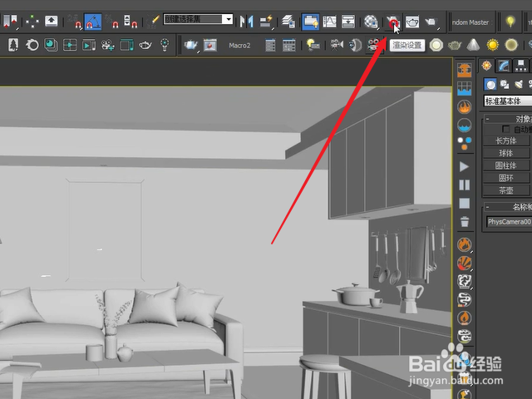Image resolution: width=532 pixels, height=399 pixels.
Task: Click the movie camera icon
Action: click(337, 45)
